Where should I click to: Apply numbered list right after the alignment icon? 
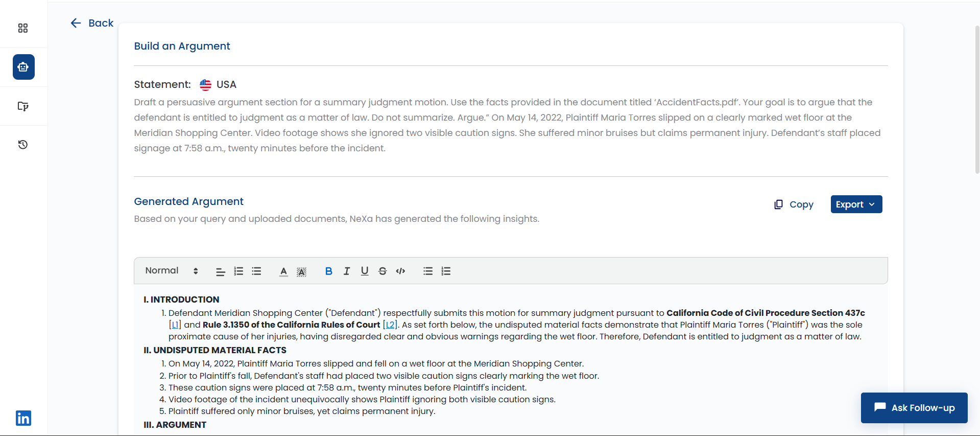pos(238,271)
